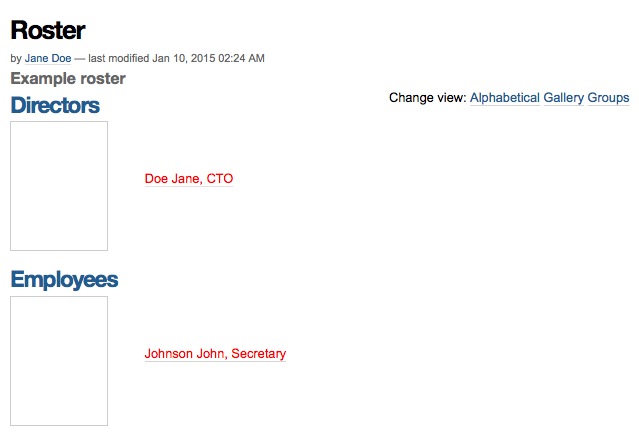The image size is (639, 434).
Task: Click Johnson John's empty photo placeholder
Action: click(x=59, y=361)
